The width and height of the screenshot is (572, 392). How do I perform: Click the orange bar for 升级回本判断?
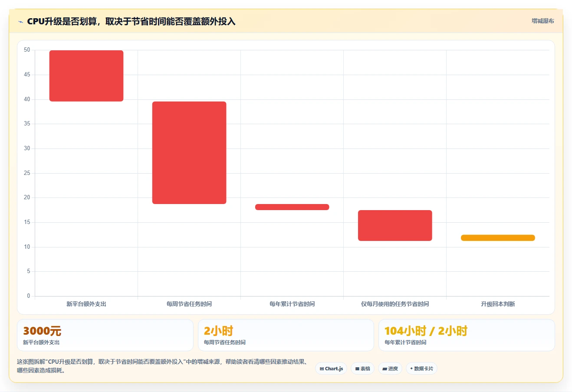[498, 238]
